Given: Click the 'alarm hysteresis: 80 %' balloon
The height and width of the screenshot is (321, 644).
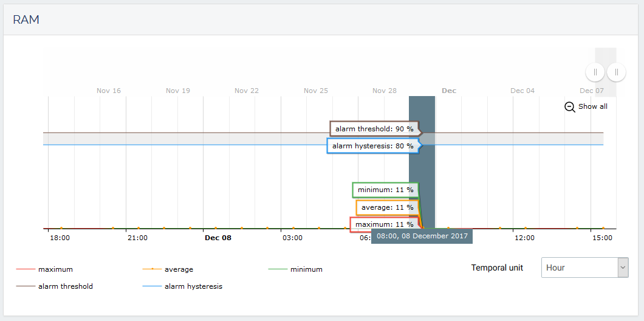Looking at the screenshot, I should tap(372, 146).
